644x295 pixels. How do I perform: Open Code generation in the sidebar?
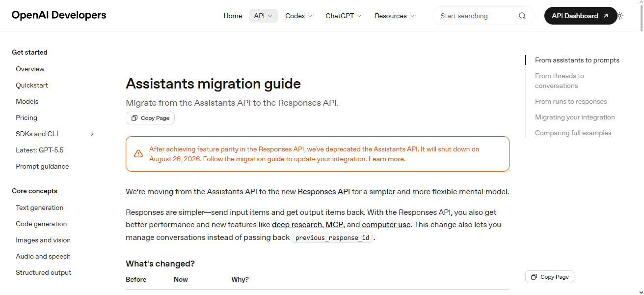(x=41, y=224)
